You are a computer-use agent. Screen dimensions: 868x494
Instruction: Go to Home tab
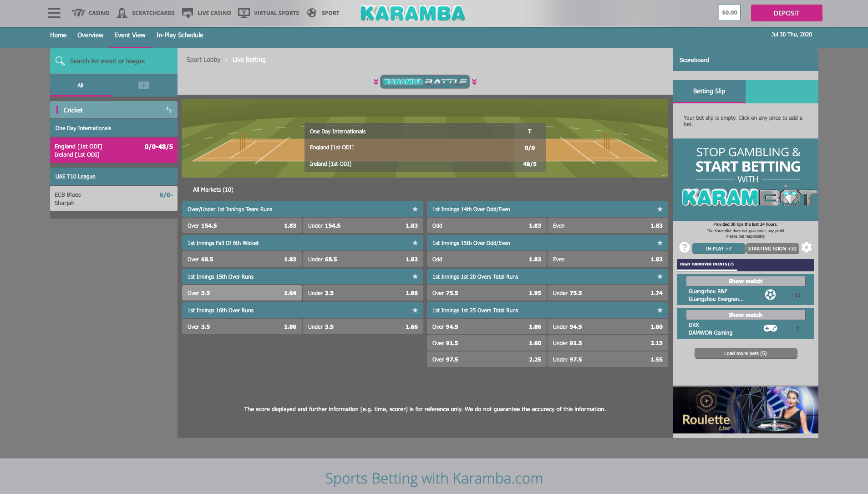pyautogui.click(x=58, y=35)
